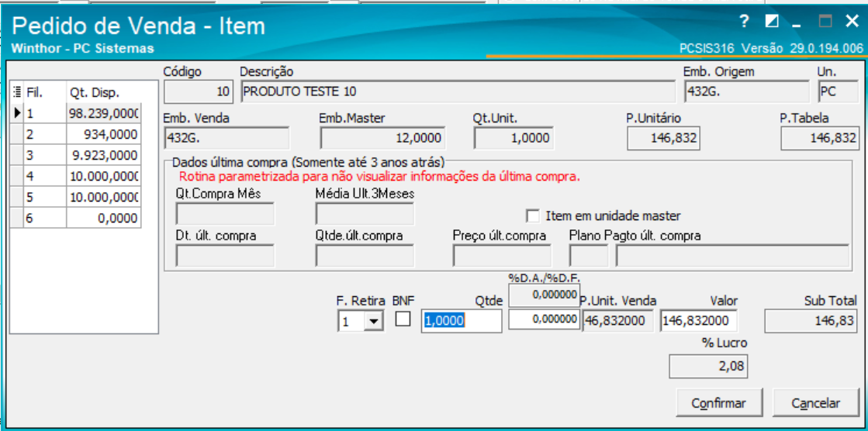
Task: Click the % Lucro field 2,08
Action: 708,366
